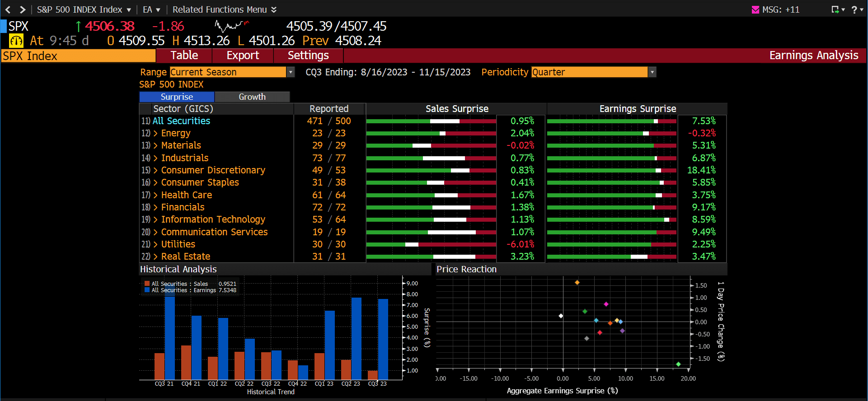Click the Utilities sales surprise bar
Screen dimensions: 868x401
coord(431,244)
